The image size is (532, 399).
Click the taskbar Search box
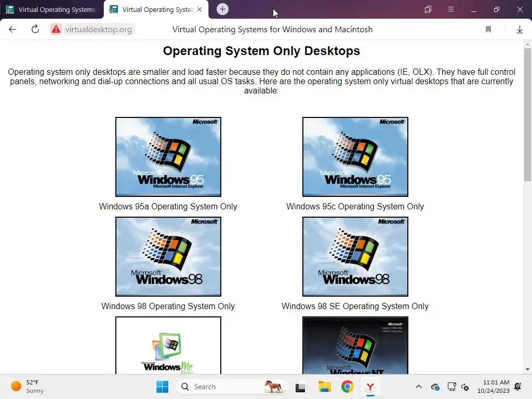232,387
